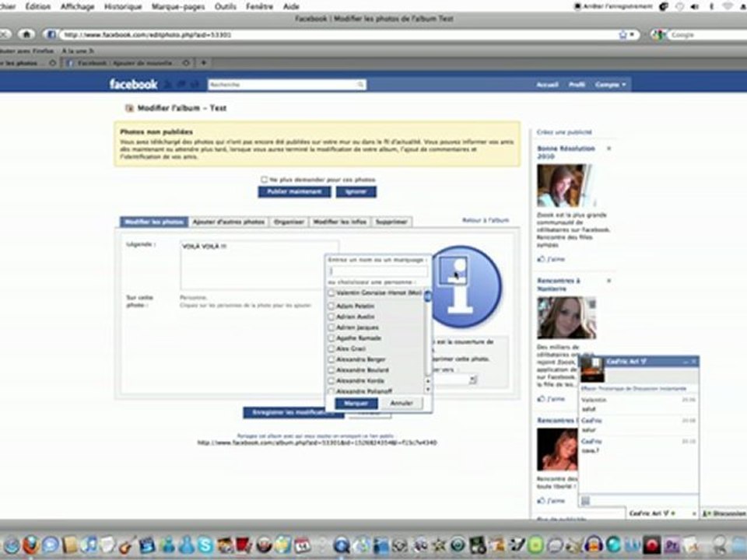Click the browser Home button
This screenshot has width=747, height=560.
pyautogui.click(x=26, y=34)
